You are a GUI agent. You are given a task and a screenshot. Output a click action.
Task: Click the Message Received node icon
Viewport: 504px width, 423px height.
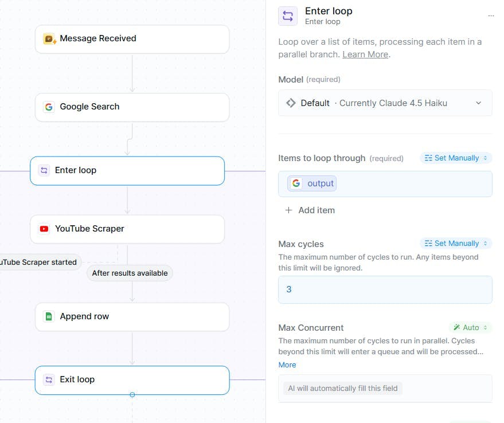point(49,39)
